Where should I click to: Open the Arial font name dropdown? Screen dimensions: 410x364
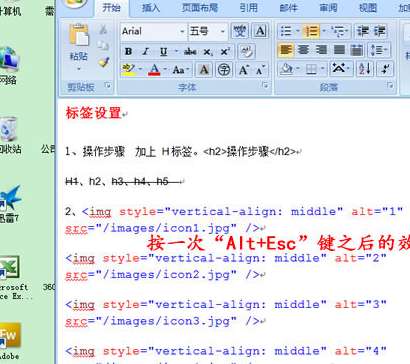pyautogui.click(x=182, y=32)
